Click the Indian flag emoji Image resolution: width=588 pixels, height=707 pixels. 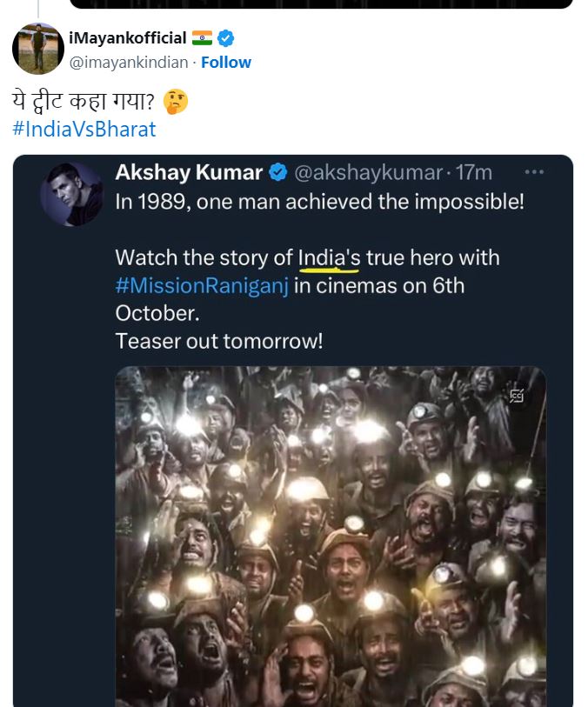[202, 38]
